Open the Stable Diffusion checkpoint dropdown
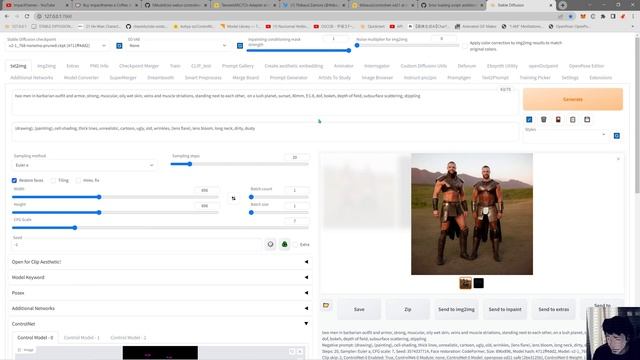This screenshot has width=640, height=360. 57,46
